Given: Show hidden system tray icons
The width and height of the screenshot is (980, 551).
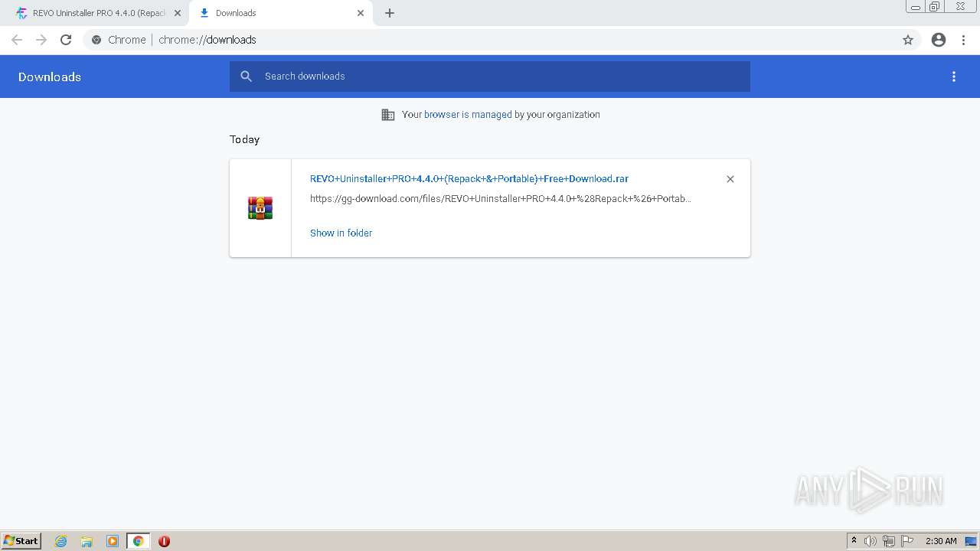Looking at the screenshot, I should pos(854,541).
